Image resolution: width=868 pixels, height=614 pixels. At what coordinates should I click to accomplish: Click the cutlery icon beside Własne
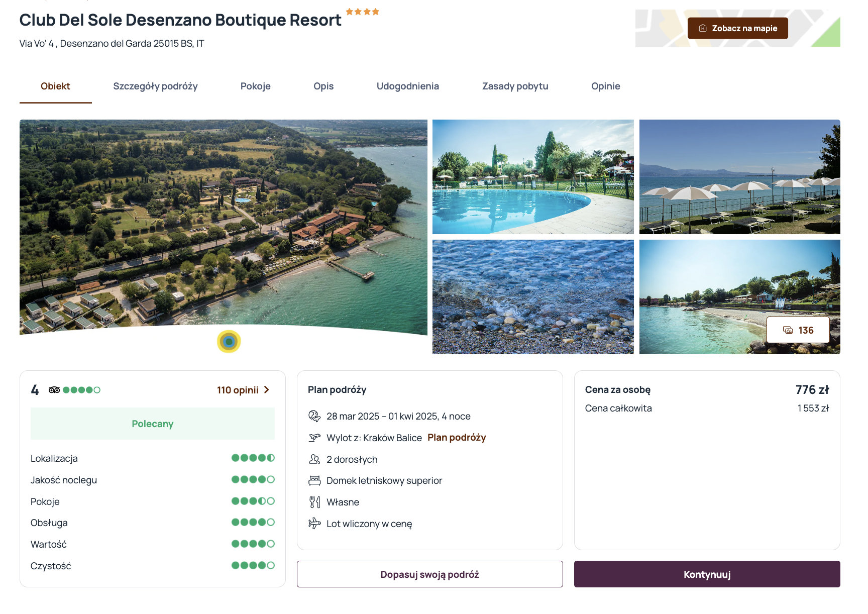(314, 502)
